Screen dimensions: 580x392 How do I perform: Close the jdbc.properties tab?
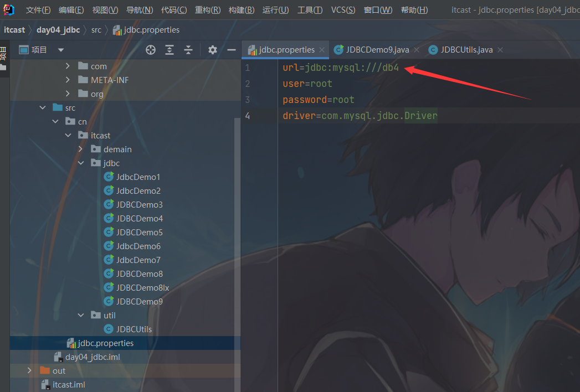[322, 50]
